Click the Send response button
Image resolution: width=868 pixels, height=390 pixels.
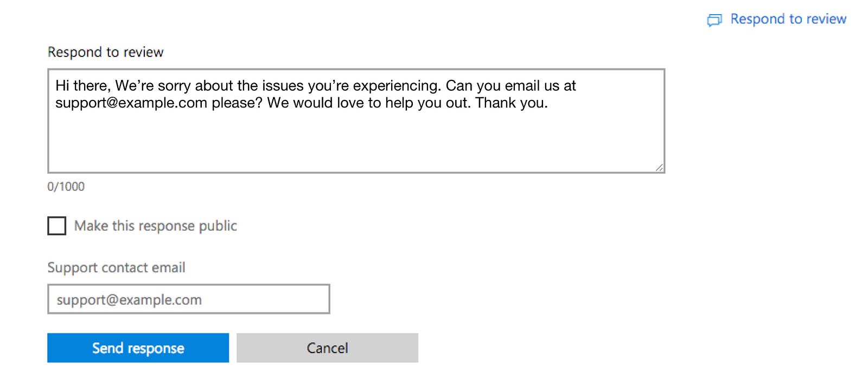pyautogui.click(x=138, y=348)
